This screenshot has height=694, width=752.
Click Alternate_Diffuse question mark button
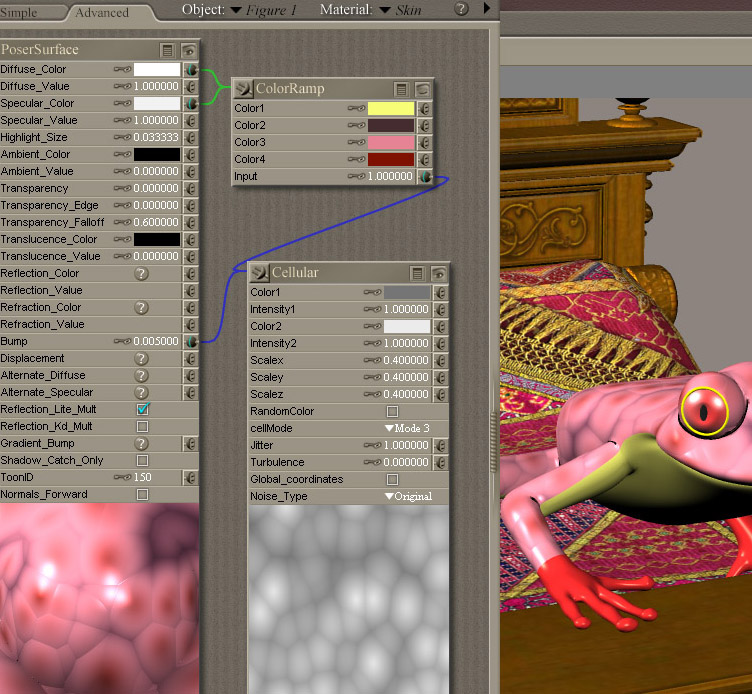tap(141, 376)
